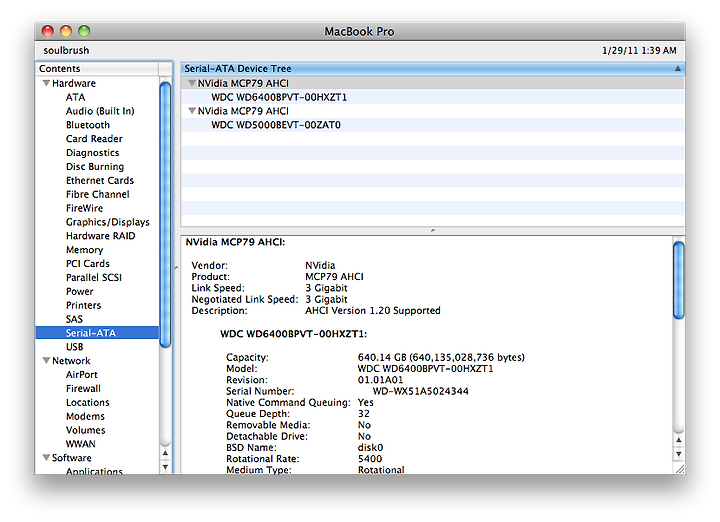Click Rotational Rate value 5400
This screenshot has width=720, height=522.
(370, 459)
